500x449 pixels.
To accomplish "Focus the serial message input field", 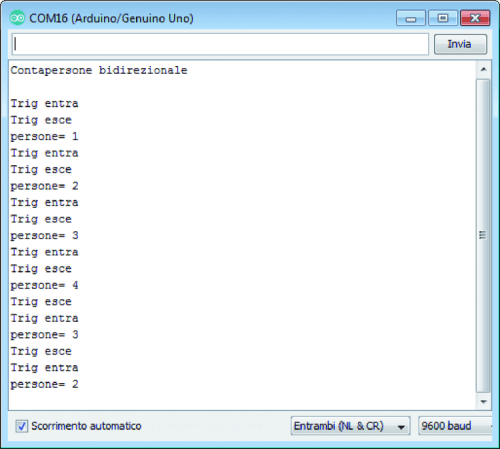I will [220, 44].
